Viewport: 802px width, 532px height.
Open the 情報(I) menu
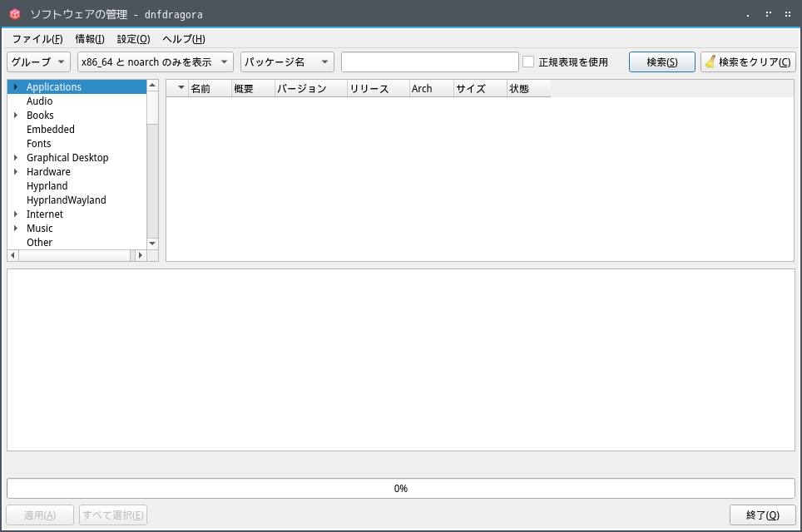click(90, 39)
